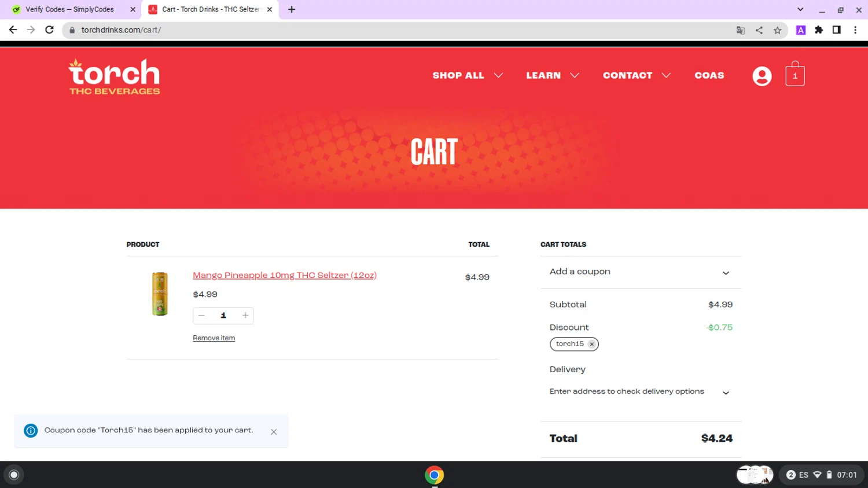The height and width of the screenshot is (488, 868).
Task: Click the translate page icon
Action: [x=740, y=30]
